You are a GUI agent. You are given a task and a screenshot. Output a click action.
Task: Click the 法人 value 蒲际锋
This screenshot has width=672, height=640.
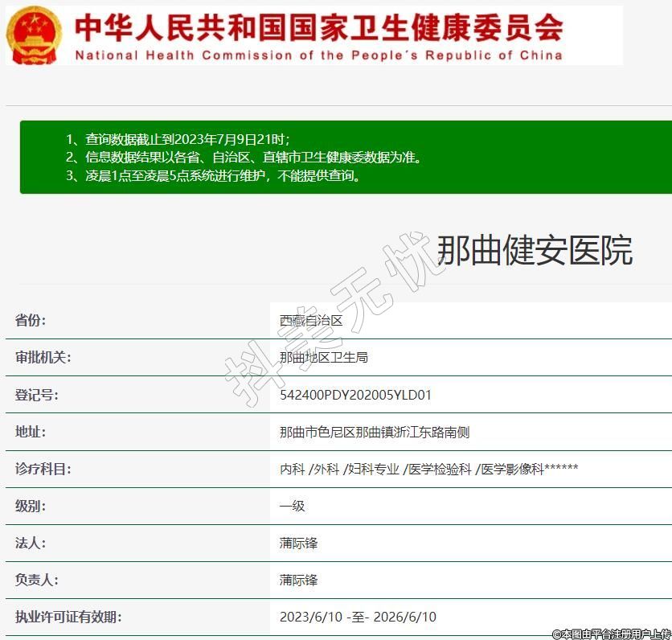(299, 543)
